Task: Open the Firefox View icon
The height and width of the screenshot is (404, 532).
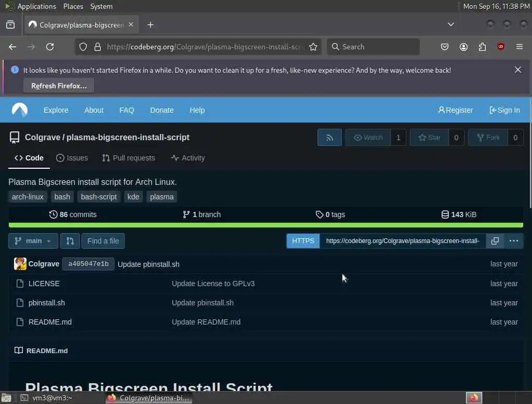Action: coord(10,25)
